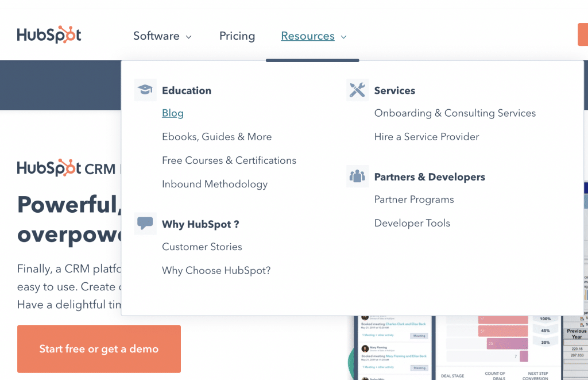The height and width of the screenshot is (380, 588).
Task: Click the Partners & Developers heading
Action: [x=430, y=177]
